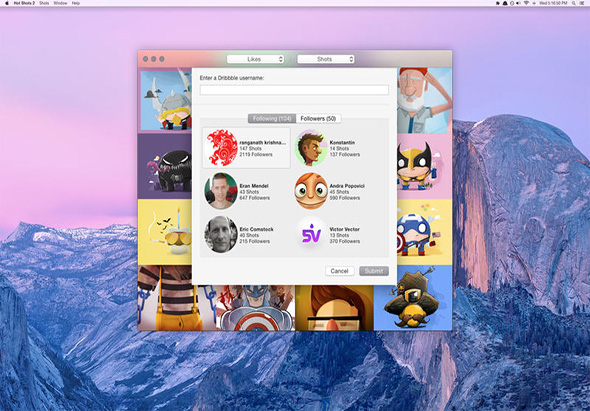Select ranganath krishna's red swirl avatar

click(x=222, y=148)
